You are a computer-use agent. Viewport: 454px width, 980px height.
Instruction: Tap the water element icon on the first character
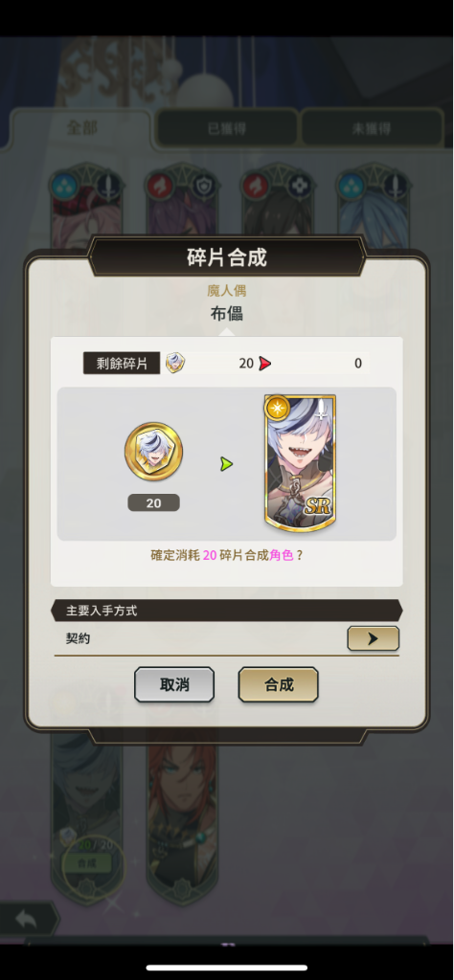(63, 186)
